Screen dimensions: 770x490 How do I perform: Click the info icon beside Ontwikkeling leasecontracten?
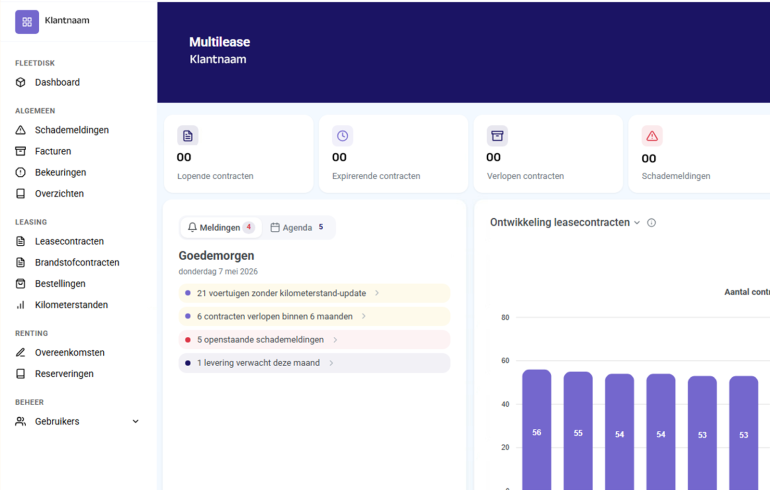pyautogui.click(x=651, y=223)
